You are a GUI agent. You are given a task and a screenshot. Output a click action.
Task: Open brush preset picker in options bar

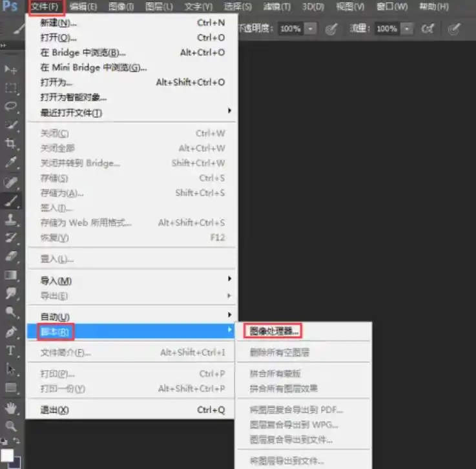coord(20,29)
